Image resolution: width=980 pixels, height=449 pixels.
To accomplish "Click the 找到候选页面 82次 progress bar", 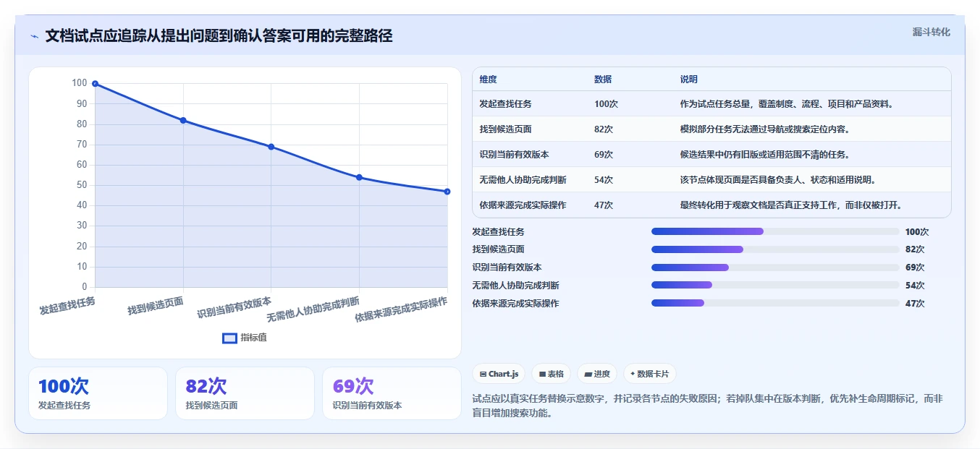I will point(775,249).
